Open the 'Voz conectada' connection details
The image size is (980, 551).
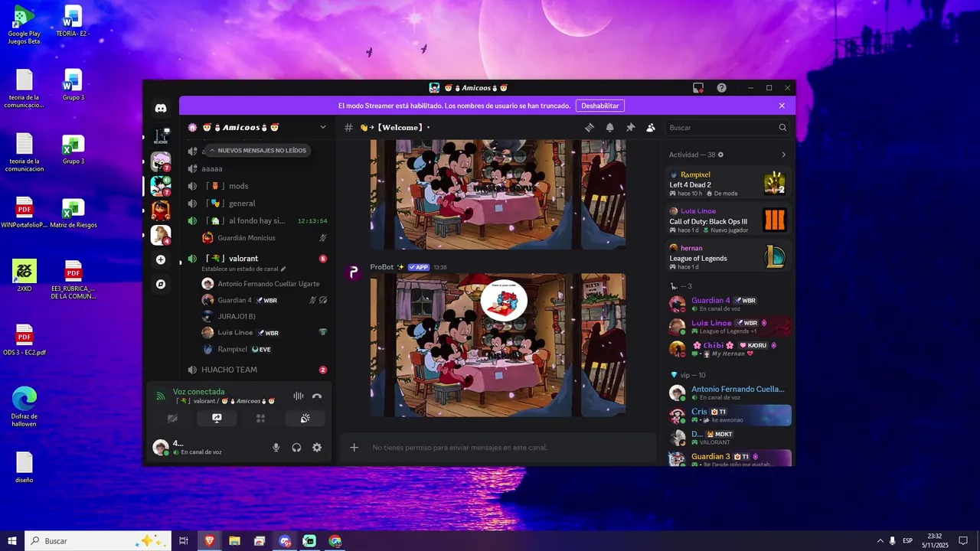tap(198, 392)
